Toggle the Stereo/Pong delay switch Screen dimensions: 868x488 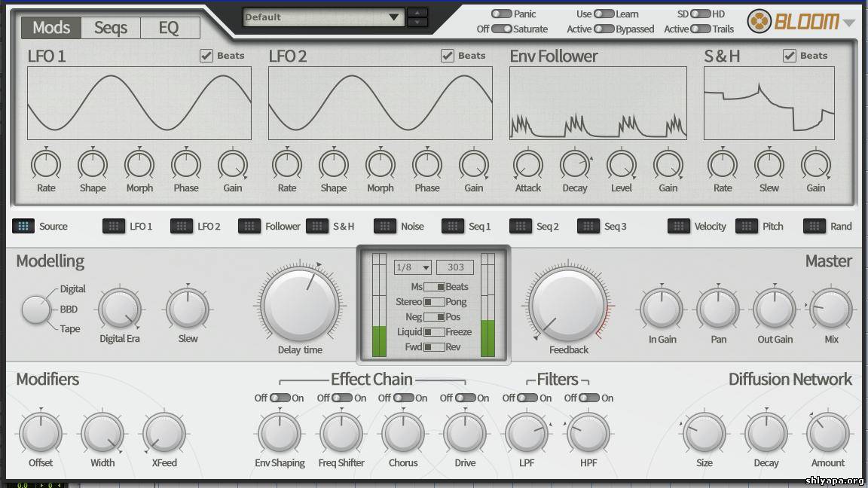click(x=434, y=302)
